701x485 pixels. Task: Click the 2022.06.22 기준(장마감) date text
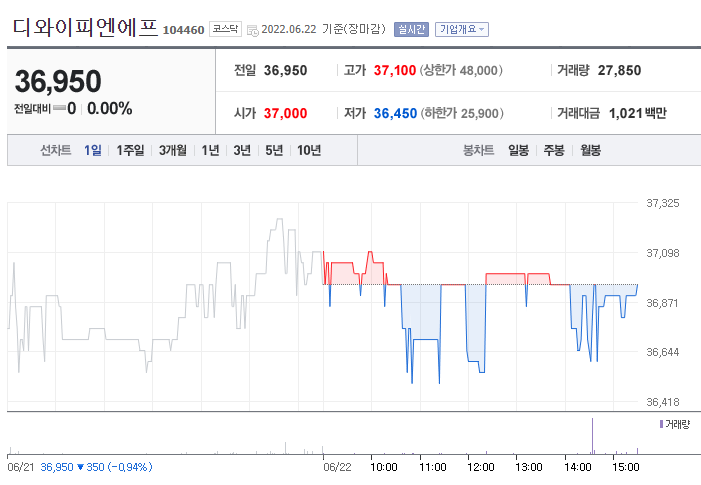click(323, 30)
